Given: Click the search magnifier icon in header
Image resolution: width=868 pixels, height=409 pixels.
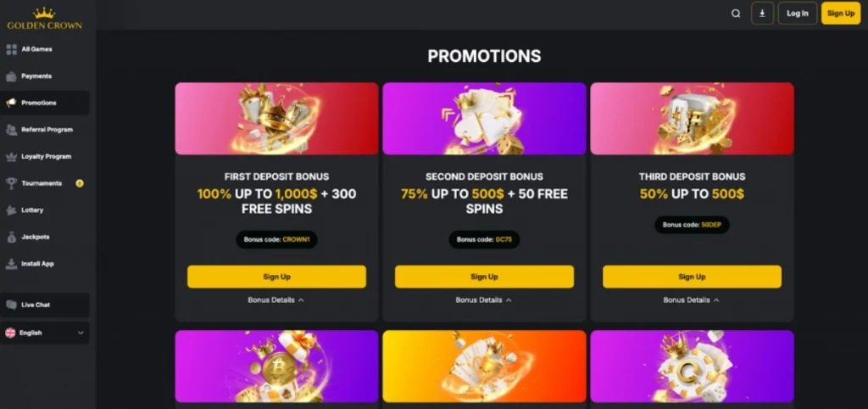Looking at the screenshot, I should [736, 14].
